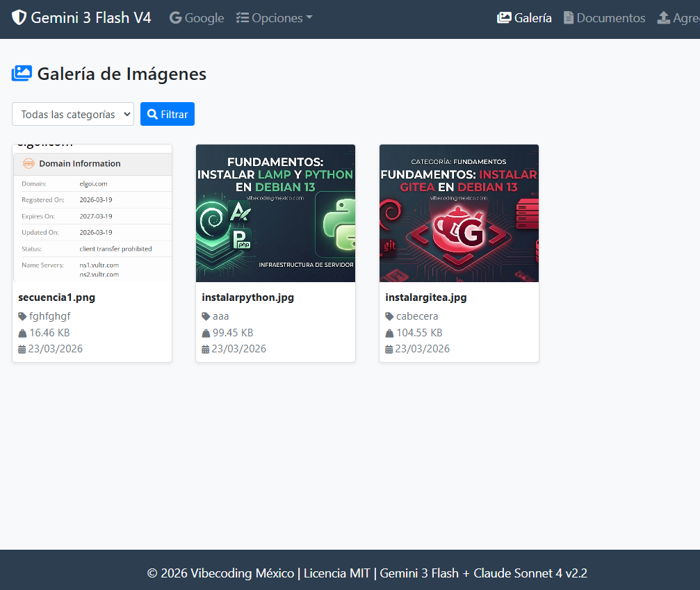Click the tag icon beside fghfghgf

22,316
